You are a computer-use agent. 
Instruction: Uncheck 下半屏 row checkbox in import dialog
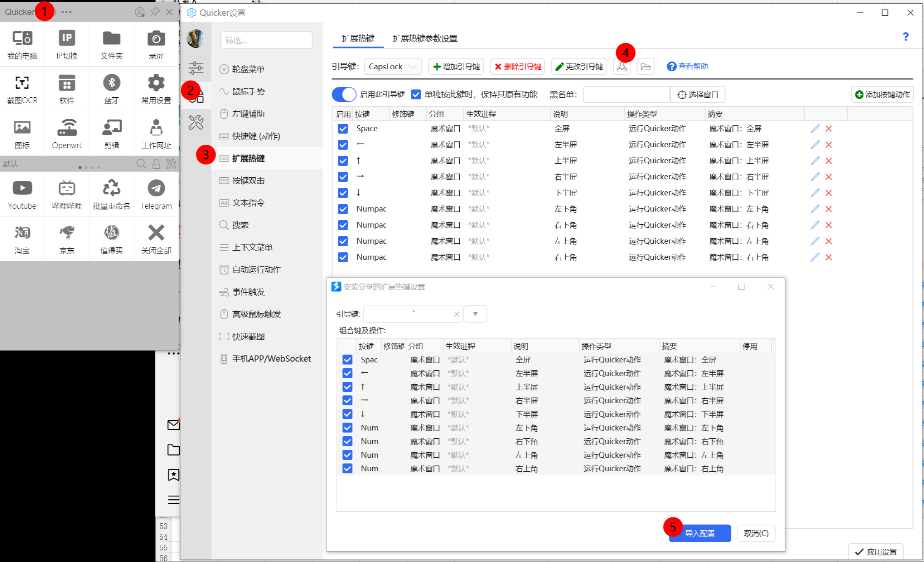(347, 414)
